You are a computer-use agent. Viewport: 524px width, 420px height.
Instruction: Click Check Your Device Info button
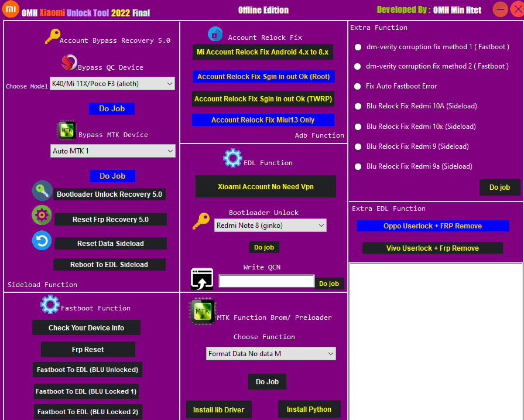(x=86, y=327)
